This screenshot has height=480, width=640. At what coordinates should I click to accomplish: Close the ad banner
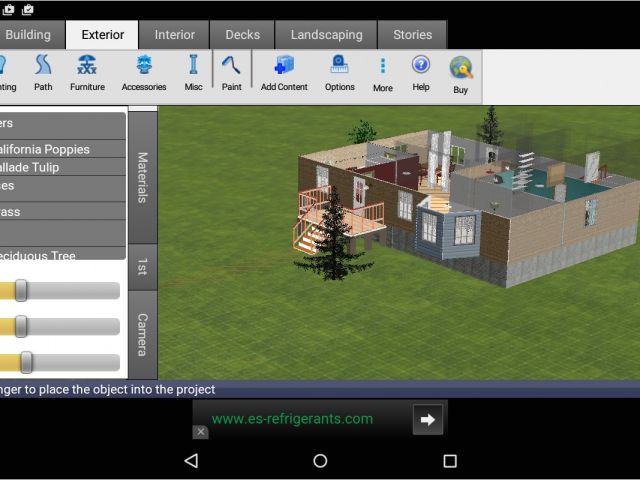point(200,432)
